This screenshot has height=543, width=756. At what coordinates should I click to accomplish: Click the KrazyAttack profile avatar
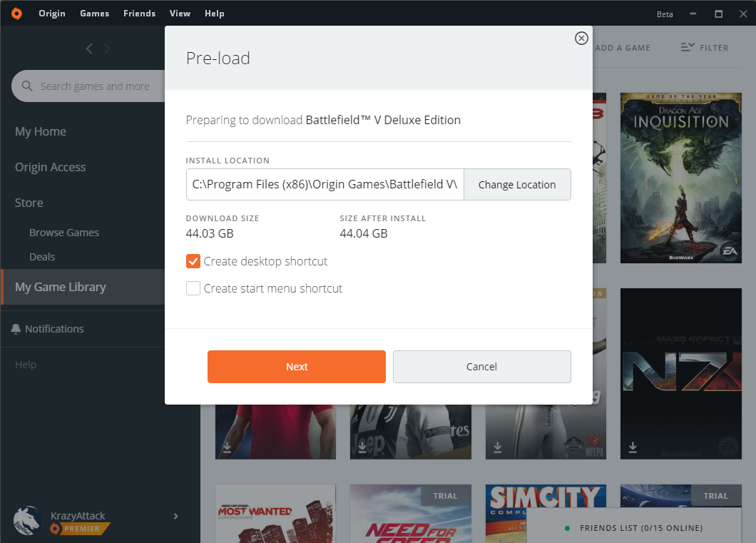click(27, 522)
